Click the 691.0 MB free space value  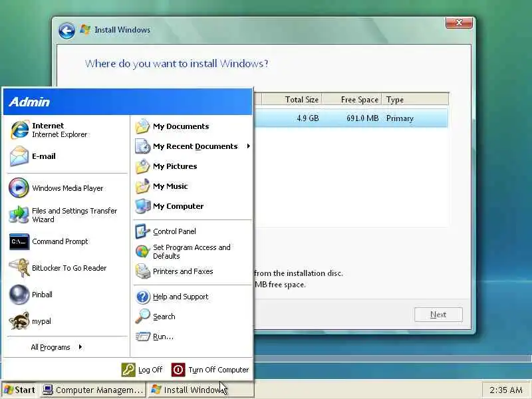coord(362,118)
